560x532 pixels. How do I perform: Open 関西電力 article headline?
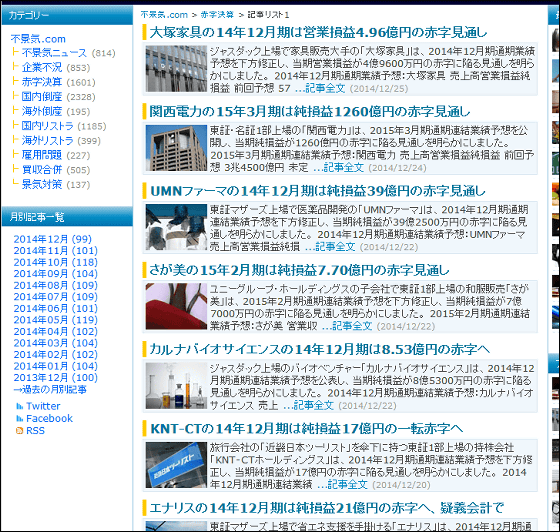(310, 112)
